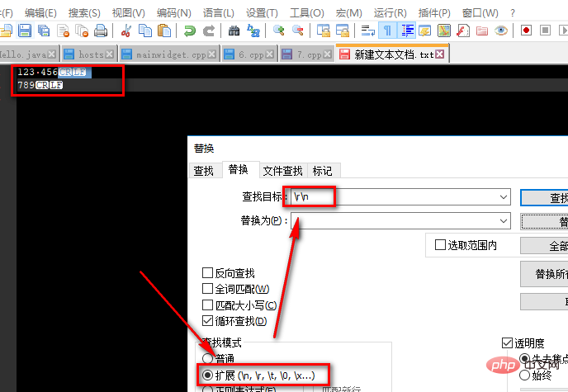The width and height of the screenshot is (568, 392).
Task: Click the Cut scissors icon
Action: pyautogui.click(x=126, y=31)
